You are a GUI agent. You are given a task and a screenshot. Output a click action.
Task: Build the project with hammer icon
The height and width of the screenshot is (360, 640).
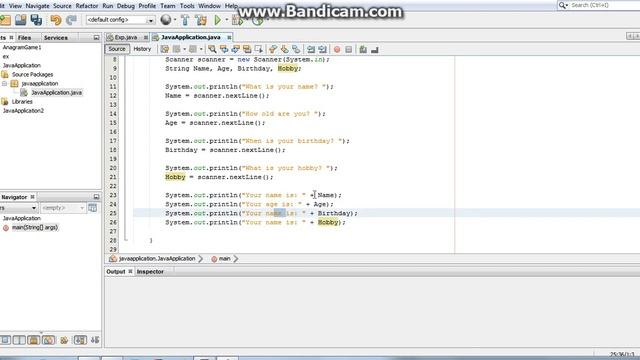185,20
